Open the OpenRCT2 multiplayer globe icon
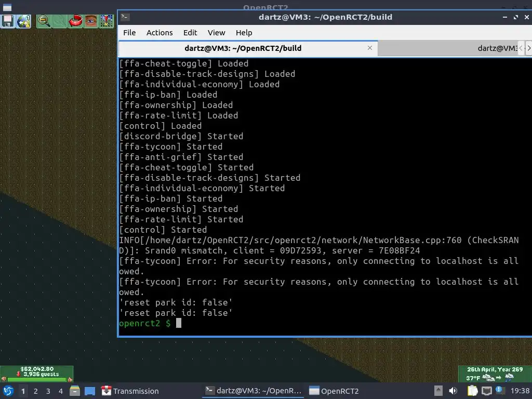The image size is (532, 399). pyautogui.click(x=24, y=21)
